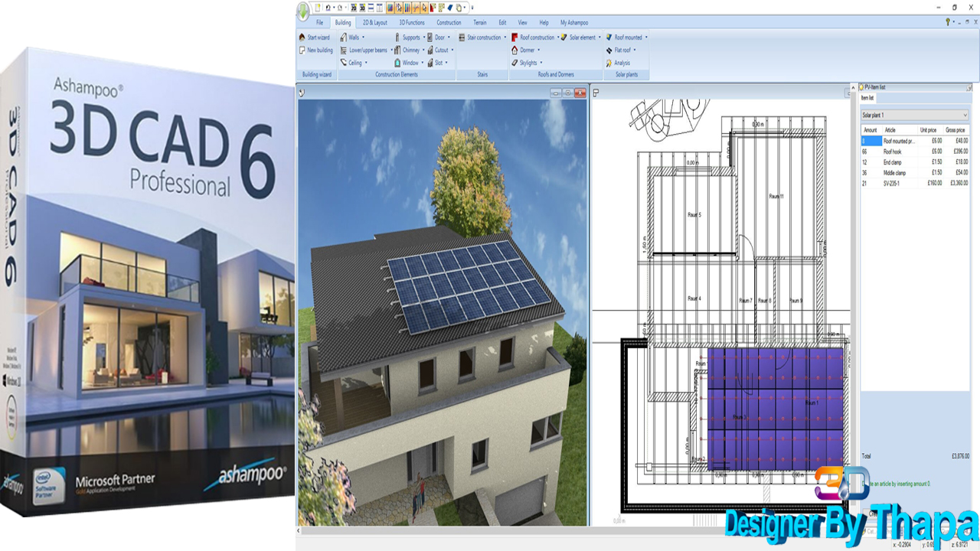Select the Chimney tool icon
Screen dimensions: 980x551
(397, 51)
